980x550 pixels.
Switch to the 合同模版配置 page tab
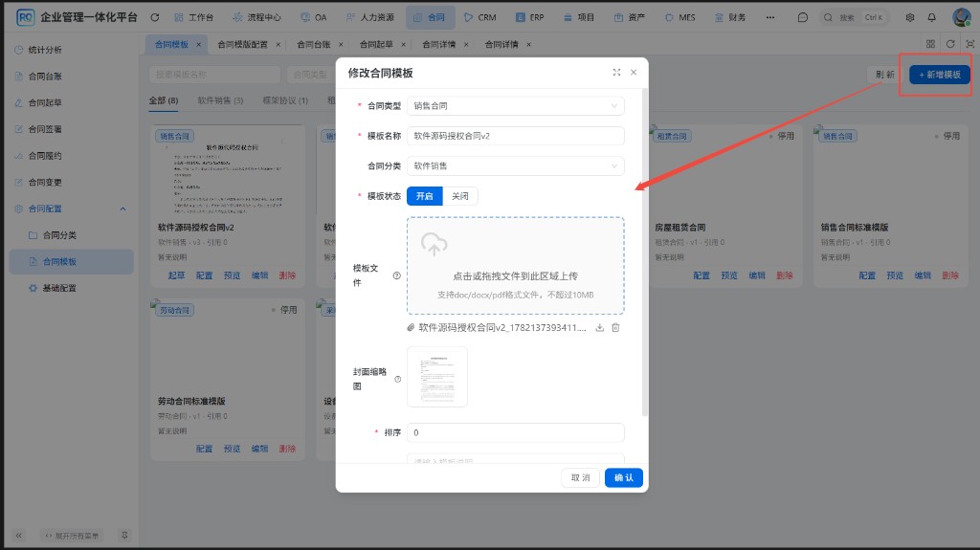[242, 44]
